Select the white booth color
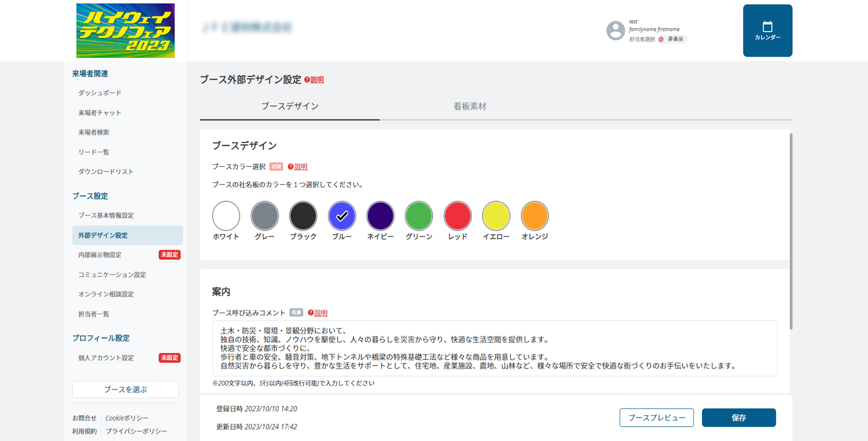This screenshot has height=441, width=868. (x=226, y=216)
